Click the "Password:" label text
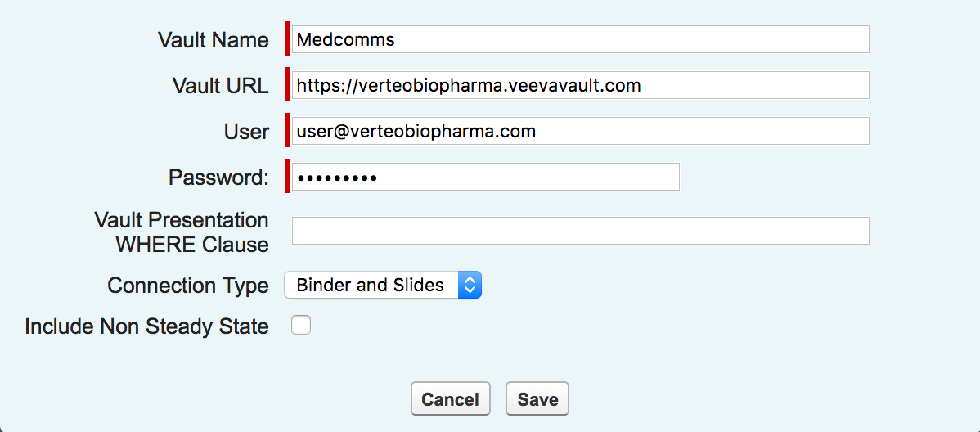 [x=218, y=178]
